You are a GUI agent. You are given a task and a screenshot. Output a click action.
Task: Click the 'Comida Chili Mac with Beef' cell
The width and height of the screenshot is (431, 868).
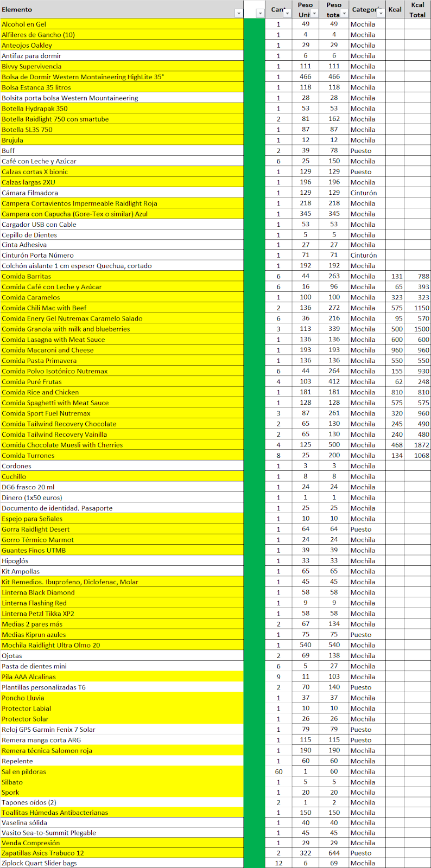[x=122, y=308]
